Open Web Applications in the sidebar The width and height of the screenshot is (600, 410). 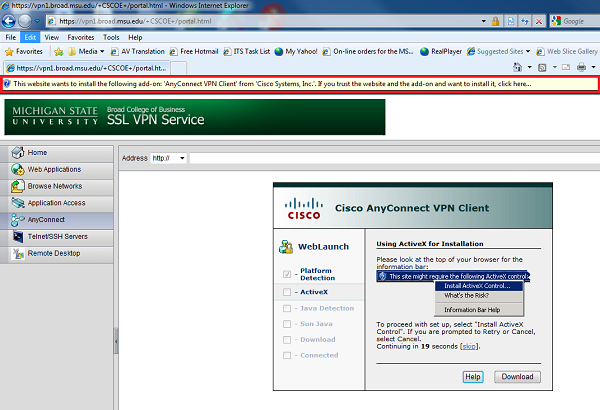(x=57, y=170)
